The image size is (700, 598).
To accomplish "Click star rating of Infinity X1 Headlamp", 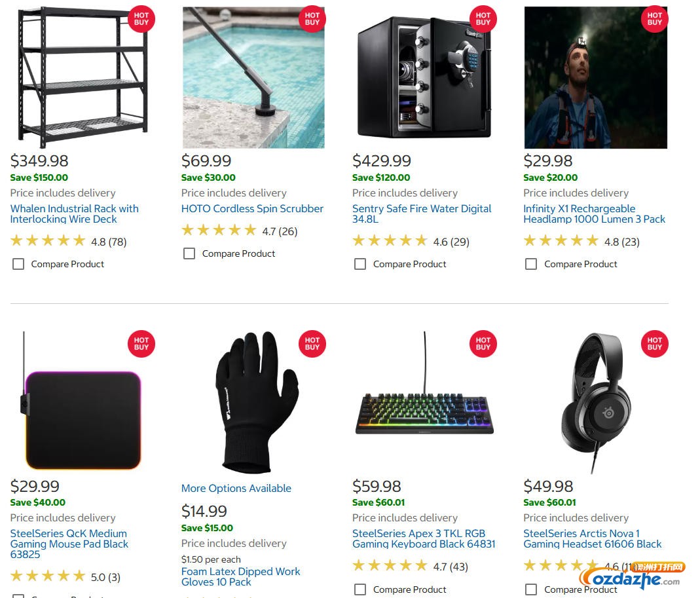I will 561,241.
